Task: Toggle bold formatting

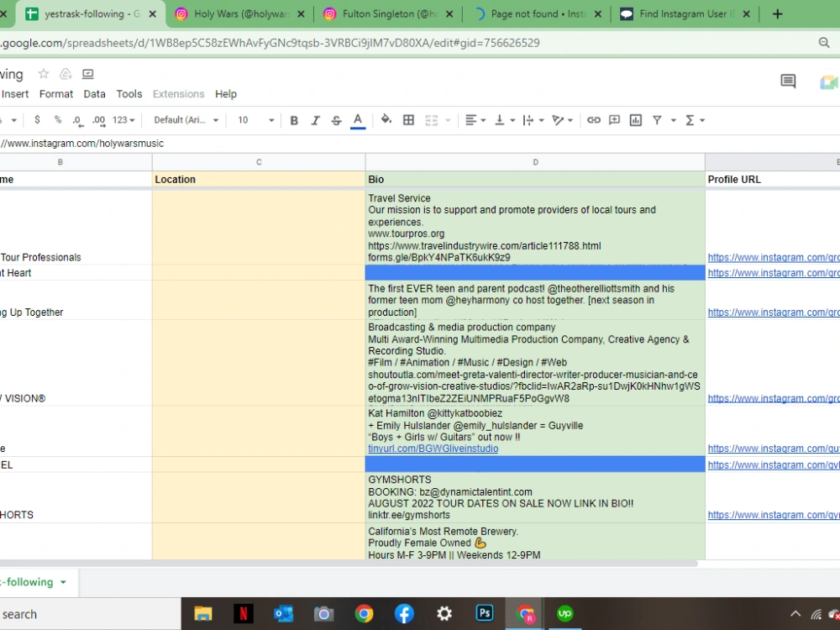Action: [x=293, y=120]
